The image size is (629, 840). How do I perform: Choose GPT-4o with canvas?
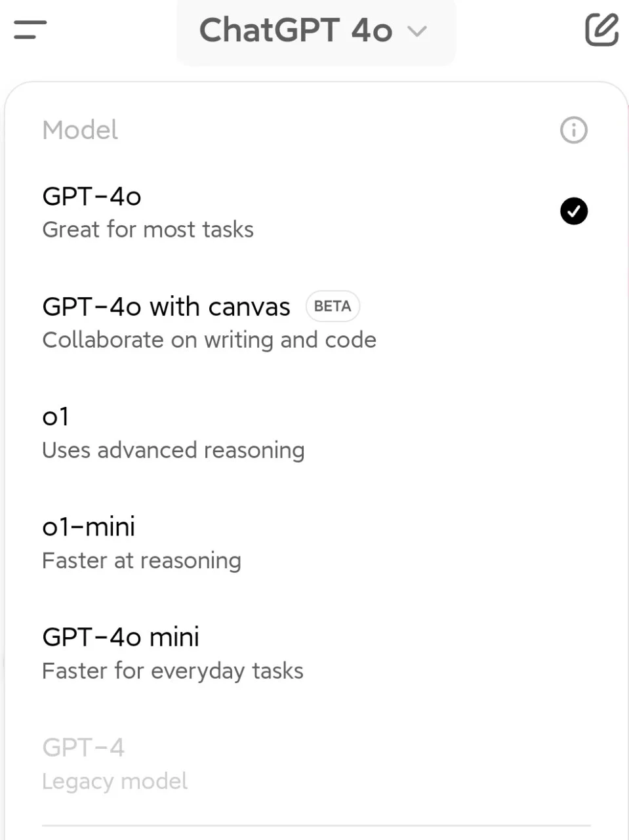point(315,322)
